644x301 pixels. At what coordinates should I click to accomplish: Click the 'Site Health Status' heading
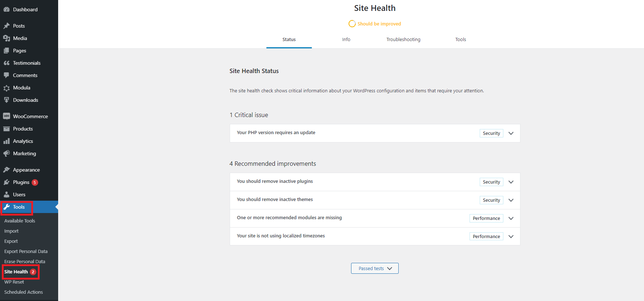pyautogui.click(x=254, y=71)
